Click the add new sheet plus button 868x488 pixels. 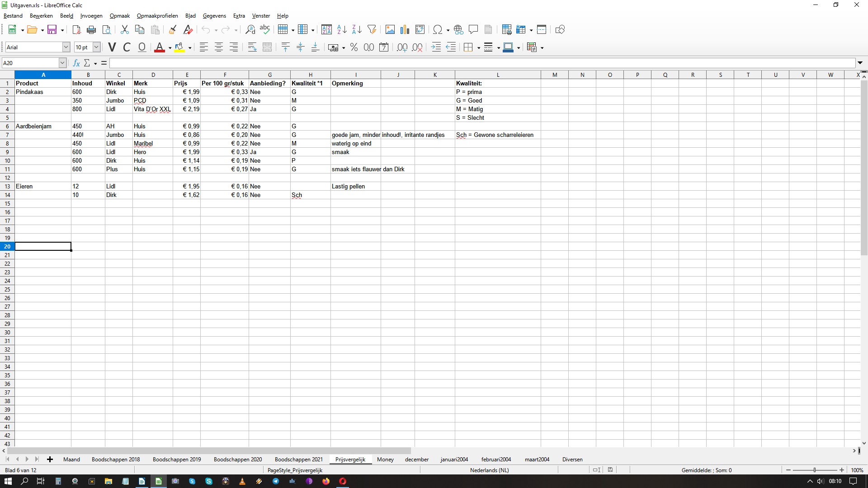coord(50,460)
